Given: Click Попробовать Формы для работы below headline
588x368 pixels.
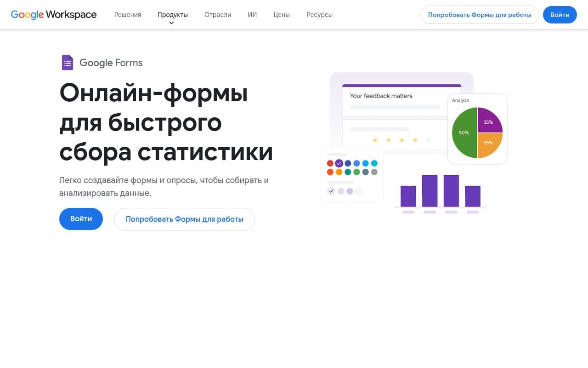Looking at the screenshot, I should click(x=184, y=219).
